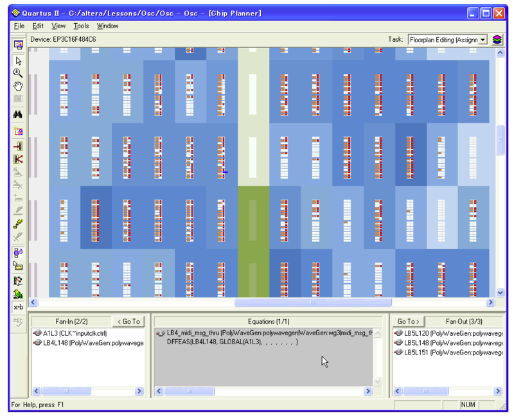Viewport: 514px width, 420px height.
Task: Click the chip view vertical scrollbar thumb
Action: [500, 140]
